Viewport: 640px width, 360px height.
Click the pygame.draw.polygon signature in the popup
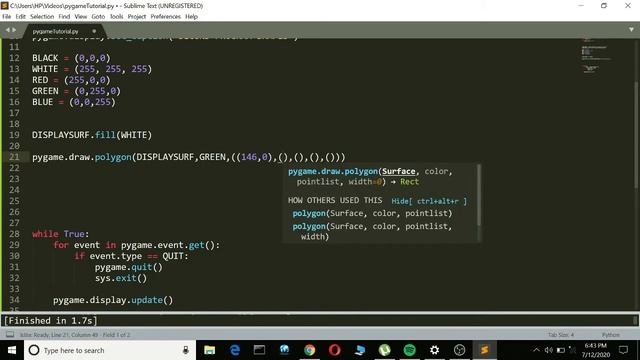[370, 177]
